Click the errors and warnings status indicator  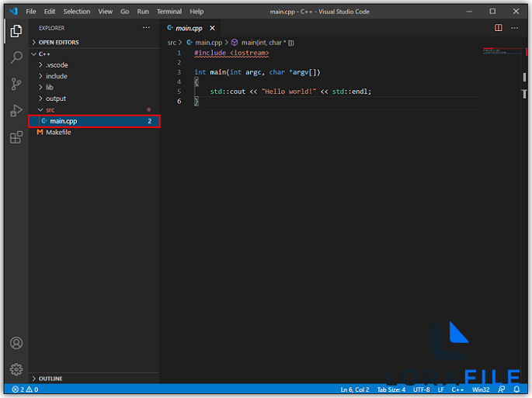point(25,389)
